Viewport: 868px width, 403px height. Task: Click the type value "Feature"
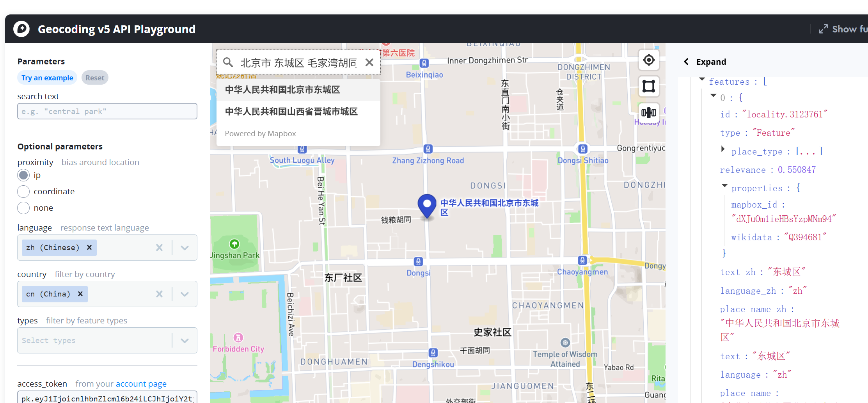pos(773,133)
